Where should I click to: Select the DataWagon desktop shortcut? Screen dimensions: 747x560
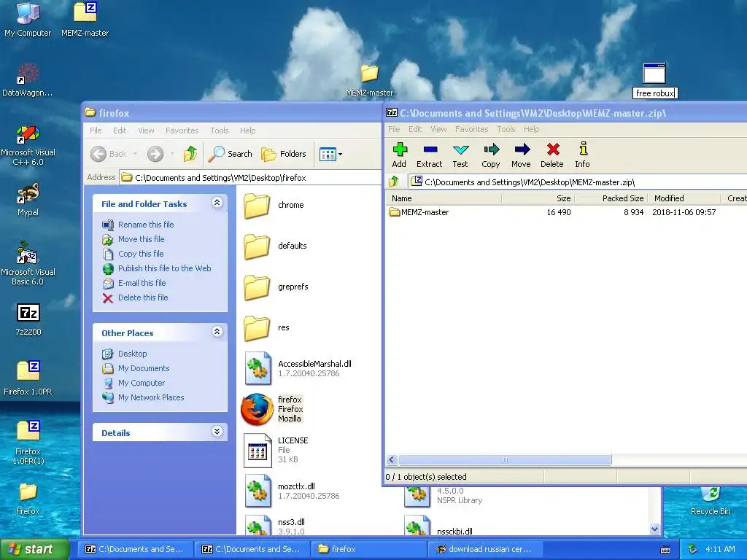pos(28,79)
